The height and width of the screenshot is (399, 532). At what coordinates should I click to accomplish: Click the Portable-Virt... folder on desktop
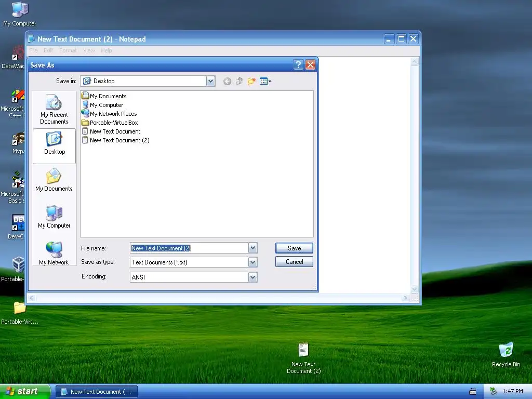coord(20,313)
